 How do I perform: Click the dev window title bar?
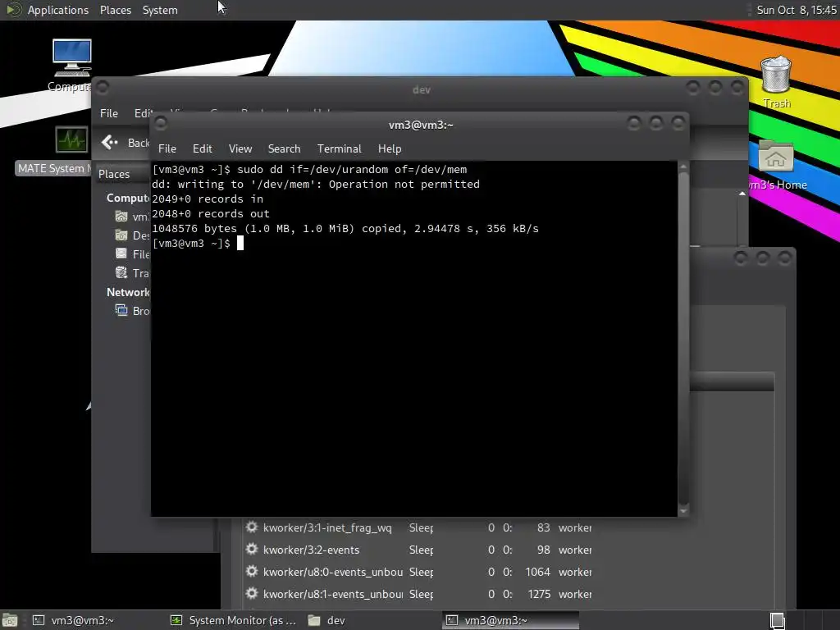tap(421, 89)
